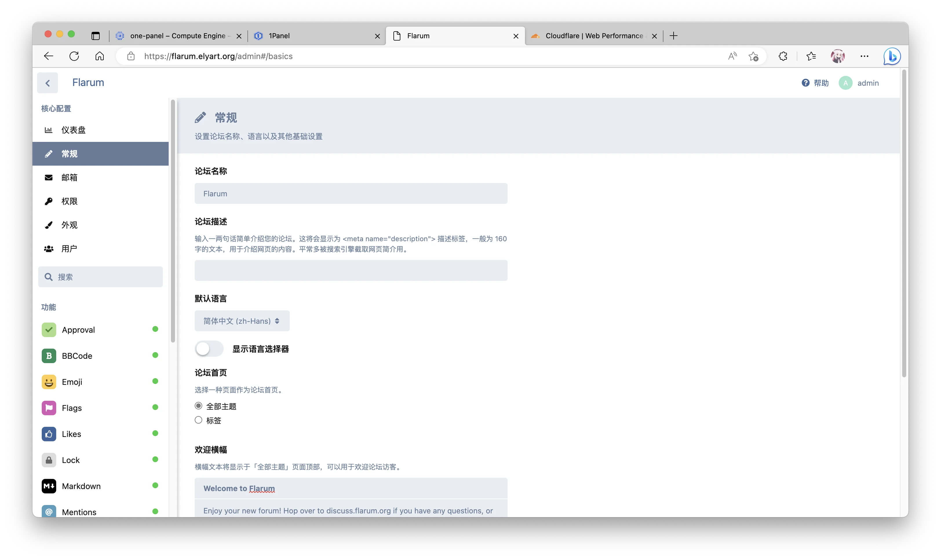This screenshot has height=560, width=941.
Task: Edit welcome banner title field
Action: (351, 488)
